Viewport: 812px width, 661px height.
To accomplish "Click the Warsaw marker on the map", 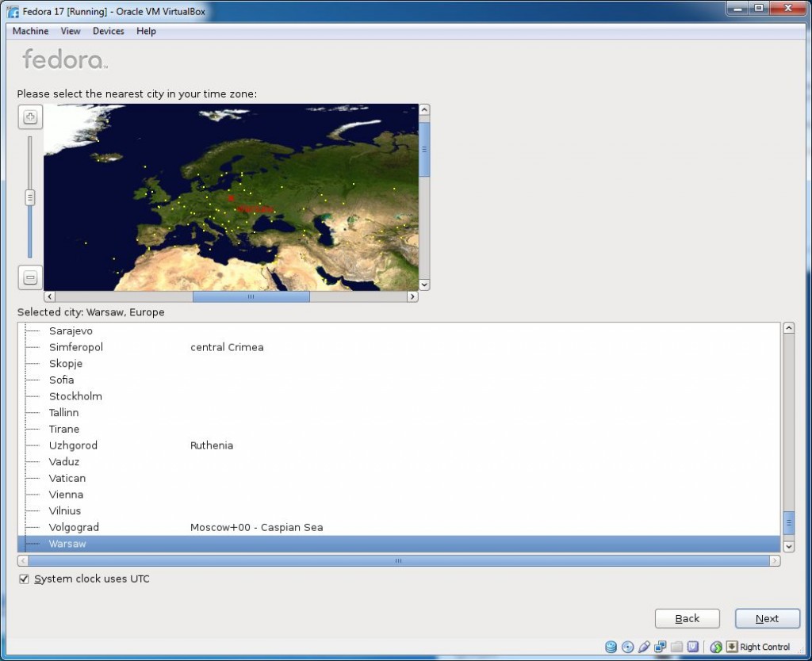I will coord(231,198).
